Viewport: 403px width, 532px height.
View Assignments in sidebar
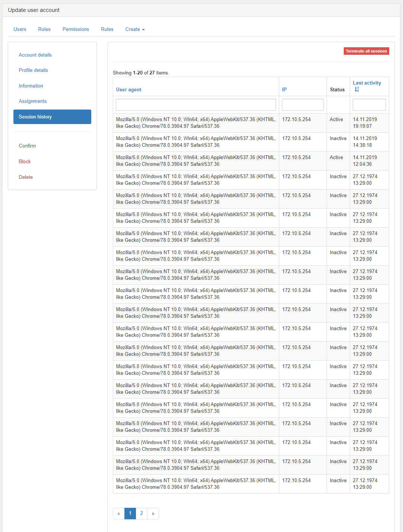(33, 101)
